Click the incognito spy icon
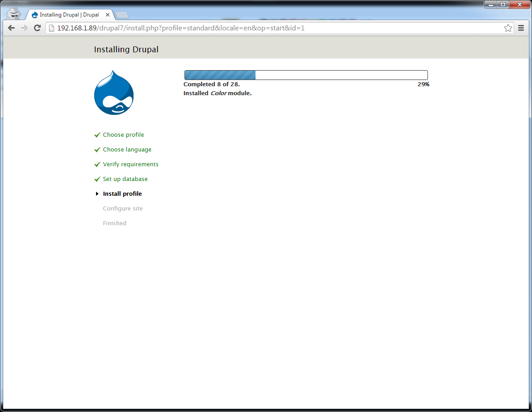 click(14, 14)
